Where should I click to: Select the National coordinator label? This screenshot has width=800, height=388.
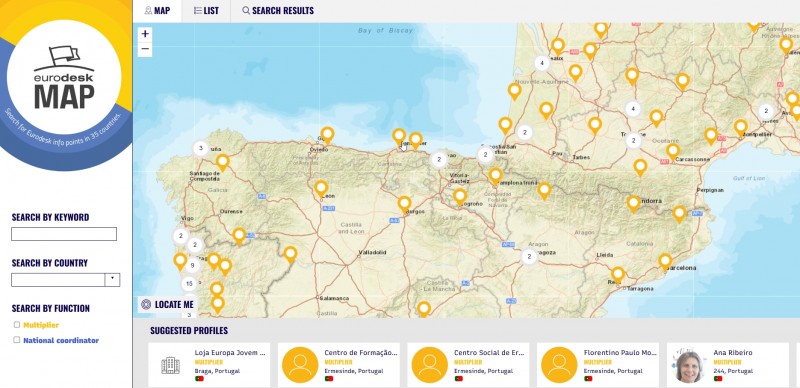tap(61, 340)
